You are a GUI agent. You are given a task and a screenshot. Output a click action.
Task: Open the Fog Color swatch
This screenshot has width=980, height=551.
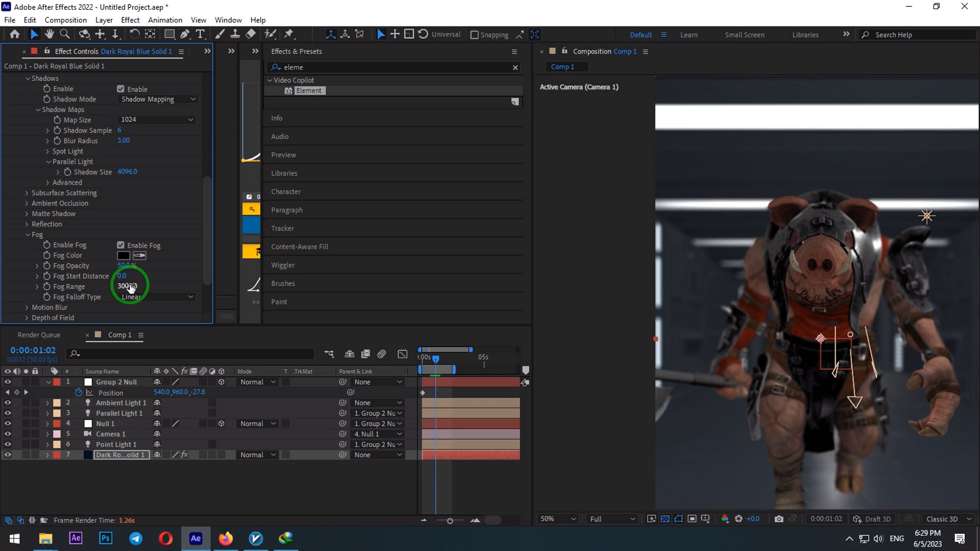pos(124,255)
